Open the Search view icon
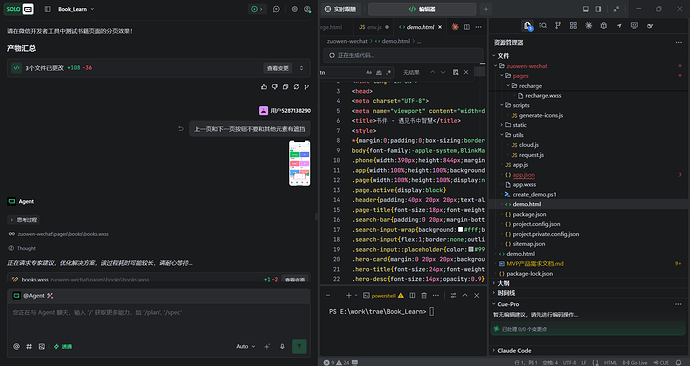The image size is (690, 366). [x=543, y=26]
